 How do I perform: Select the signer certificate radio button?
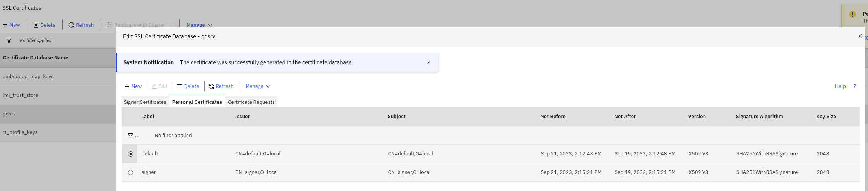(131, 173)
